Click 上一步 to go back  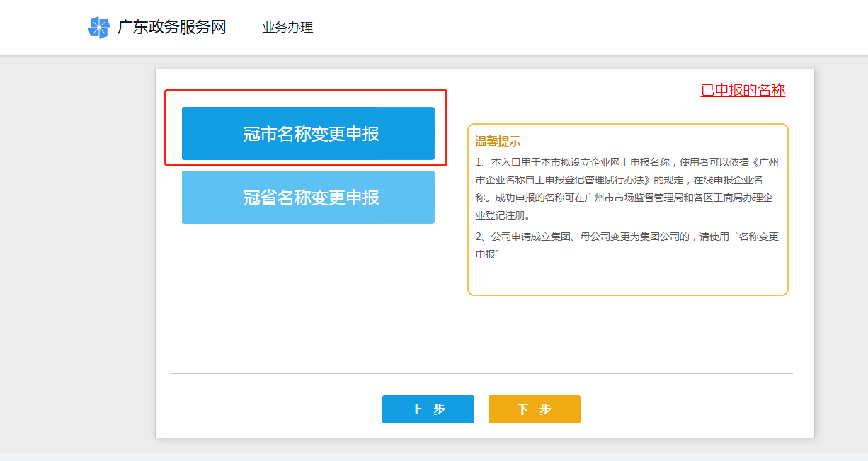point(428,409)
